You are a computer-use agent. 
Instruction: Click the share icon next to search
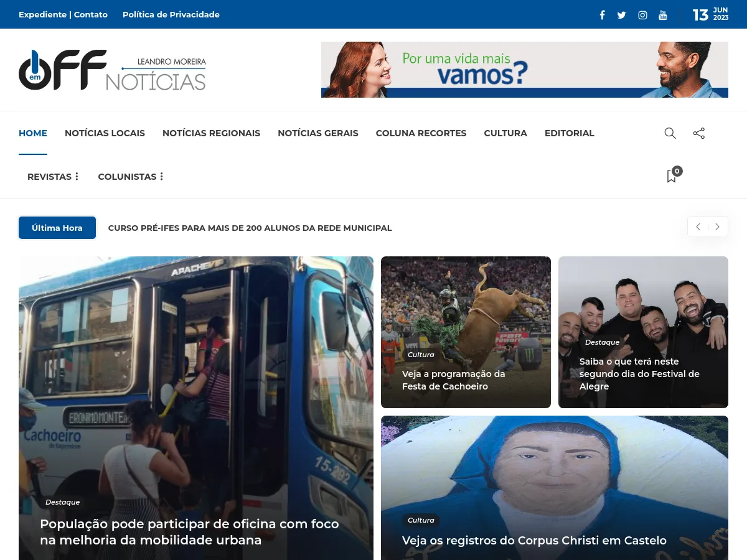coord(699,133)
